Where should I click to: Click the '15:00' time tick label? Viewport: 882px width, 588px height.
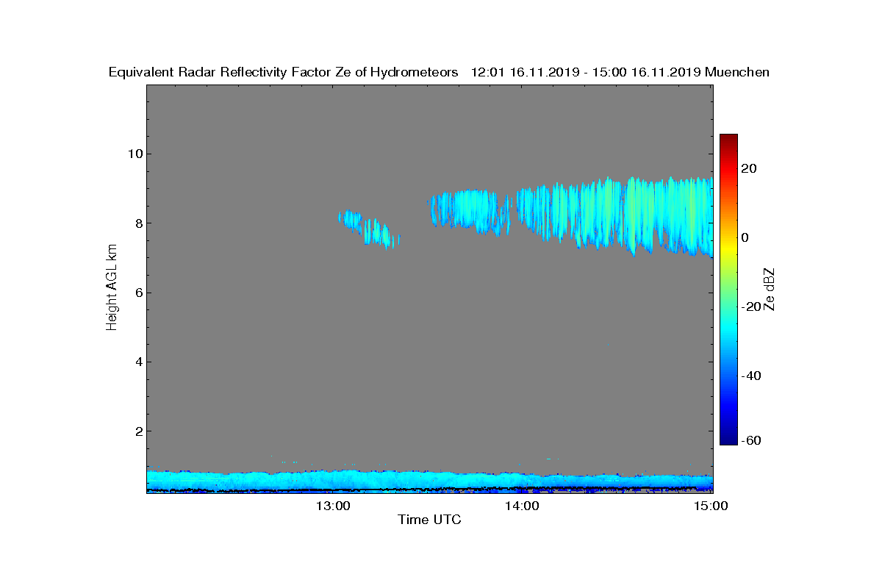(x=711, y=506)
